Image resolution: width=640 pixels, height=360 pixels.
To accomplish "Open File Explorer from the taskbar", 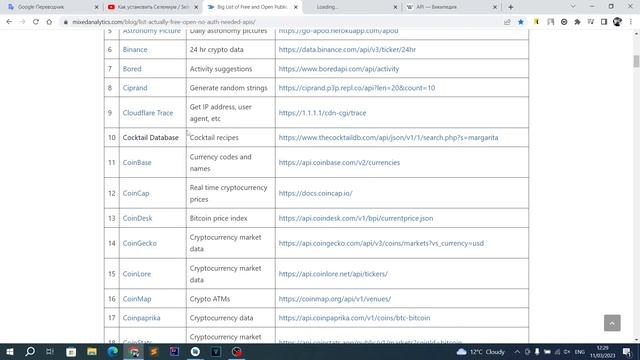I will point(92,351).
